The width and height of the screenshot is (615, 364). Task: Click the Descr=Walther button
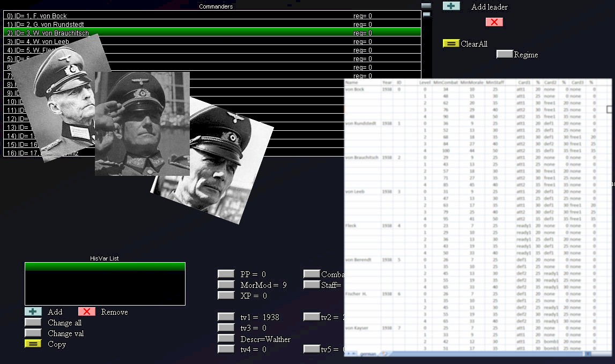pos(226,338)
